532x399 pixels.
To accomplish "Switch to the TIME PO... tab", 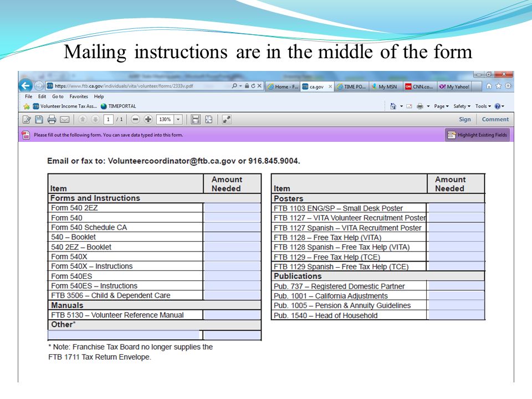I will [351, 86].
